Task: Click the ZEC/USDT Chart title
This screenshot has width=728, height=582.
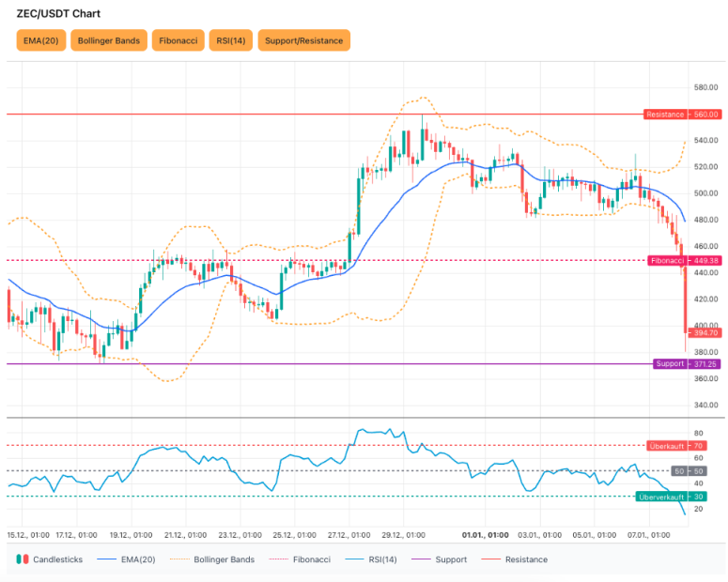Action: click(x=58, y=14)
